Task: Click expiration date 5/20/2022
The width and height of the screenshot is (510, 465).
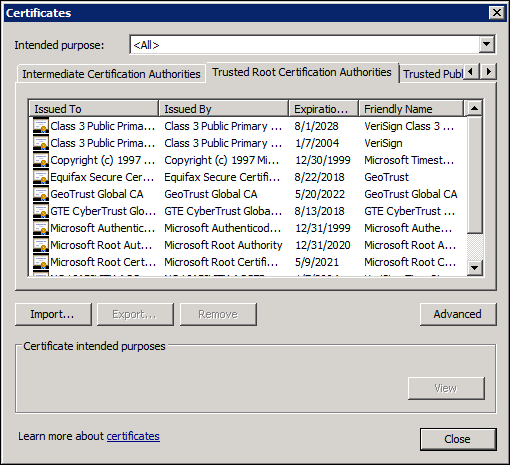Action: pyautogui.click(x=320, y=194)
